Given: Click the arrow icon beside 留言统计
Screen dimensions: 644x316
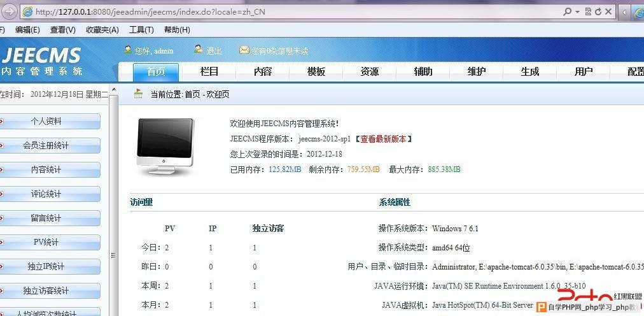Looking at the screenshot, I should tap(2, 218).
